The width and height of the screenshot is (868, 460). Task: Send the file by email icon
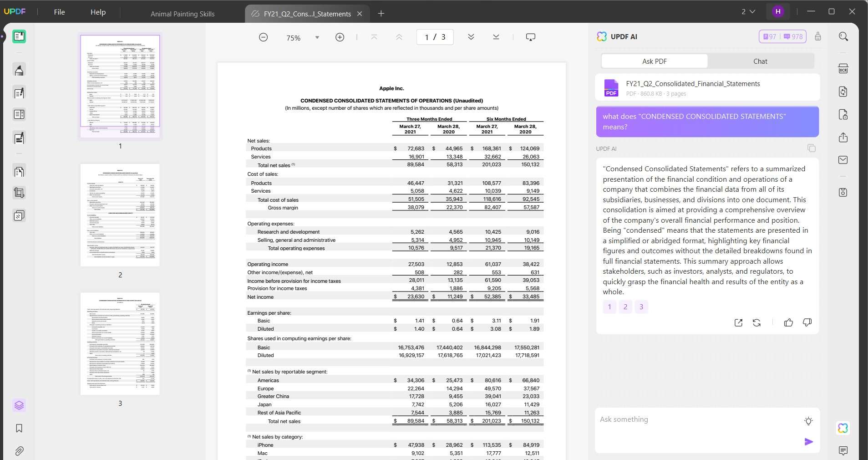(x=843, y=160)
